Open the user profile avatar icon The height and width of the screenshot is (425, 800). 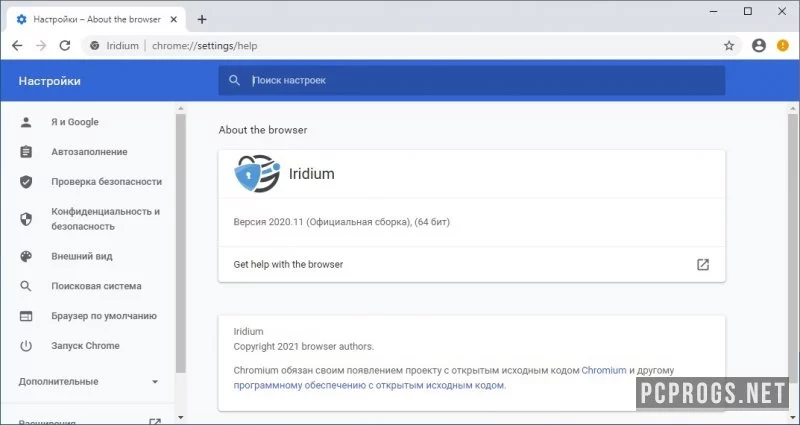tap(759, 46)
